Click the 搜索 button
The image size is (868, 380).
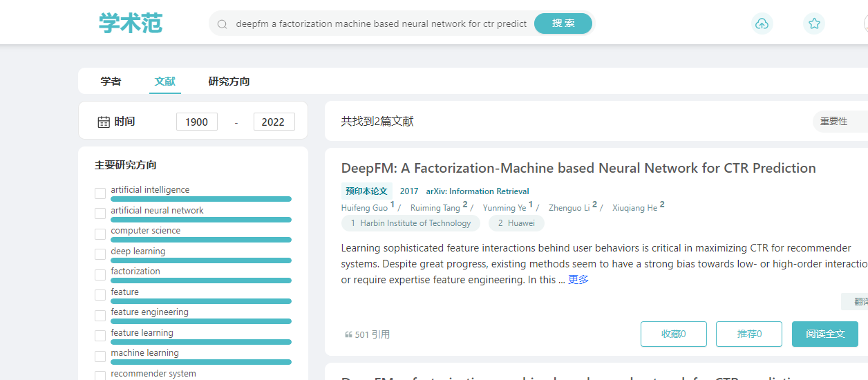(x=563, y=23)
